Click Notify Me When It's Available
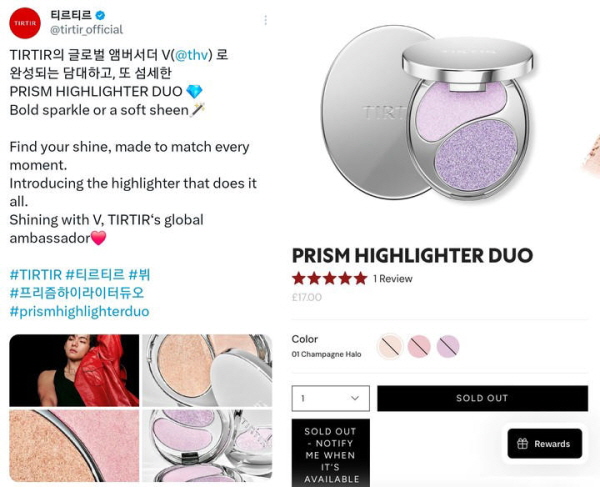The width and height of the screenshot is (600, 487). coord(331,453)
